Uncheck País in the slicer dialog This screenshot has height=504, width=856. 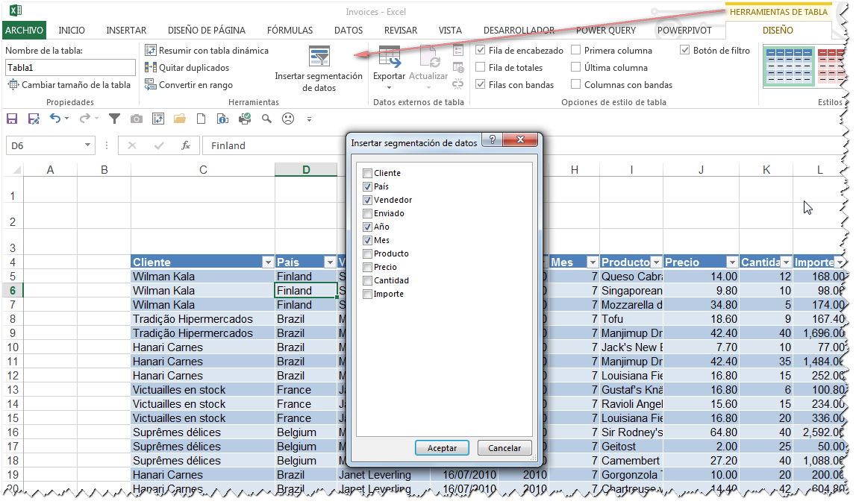coord(368,186)
